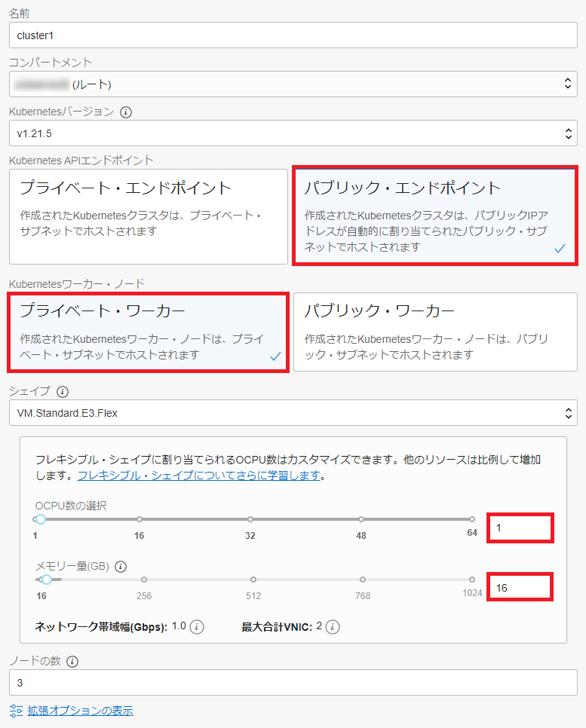This screenshot has width=586, height=728.
Task: Open the フレキシブル・シェイプについてさらに学習します link
Action: coord(200,476)
